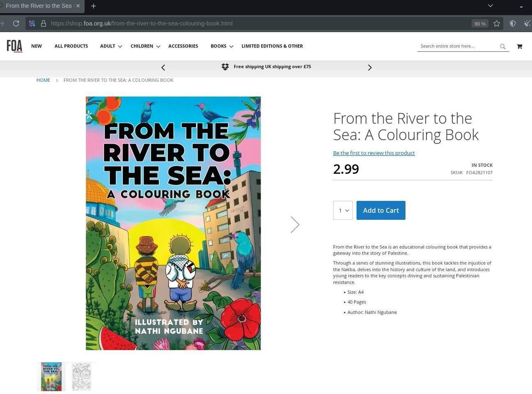The height and width of the screenshot is (394, 532).
Task: Click the Dropbox-style icon in the shipping banner
Action: pyautogui.click(x=225, y=67)
